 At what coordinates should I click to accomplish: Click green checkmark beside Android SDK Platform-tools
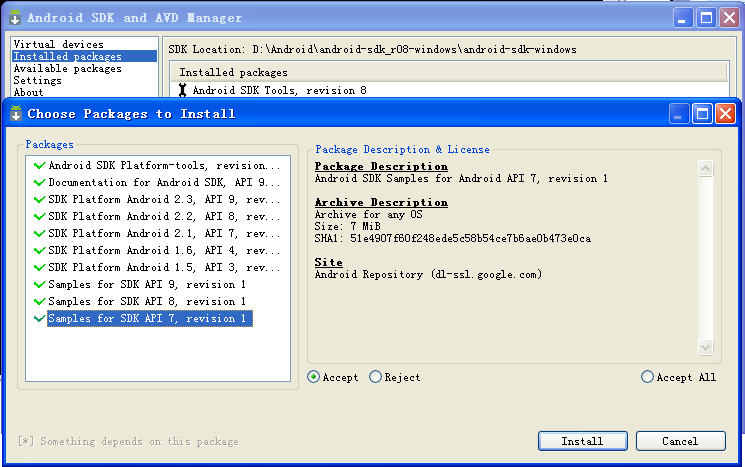[39, 165]
